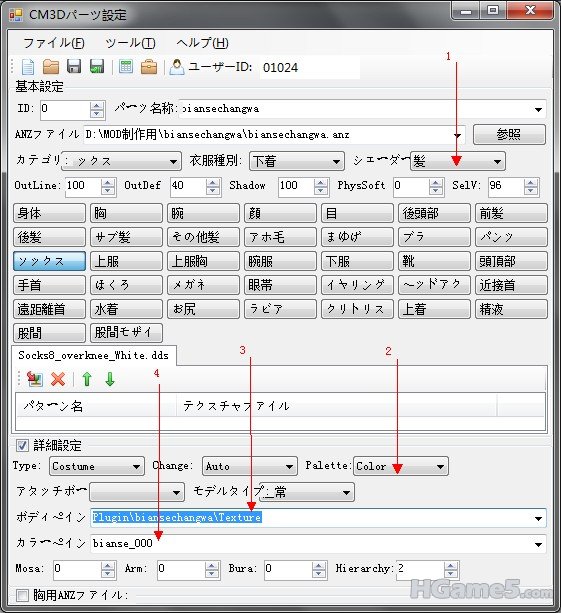
Task: Click the new file toolbar icon
Action: point(28,67)
